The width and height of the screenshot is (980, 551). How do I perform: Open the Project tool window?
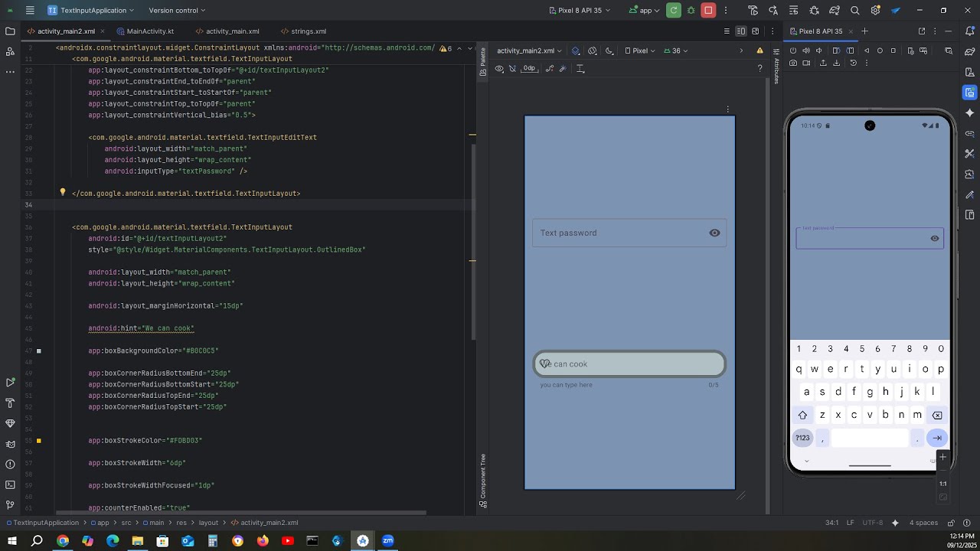click(x=10, y=31)
